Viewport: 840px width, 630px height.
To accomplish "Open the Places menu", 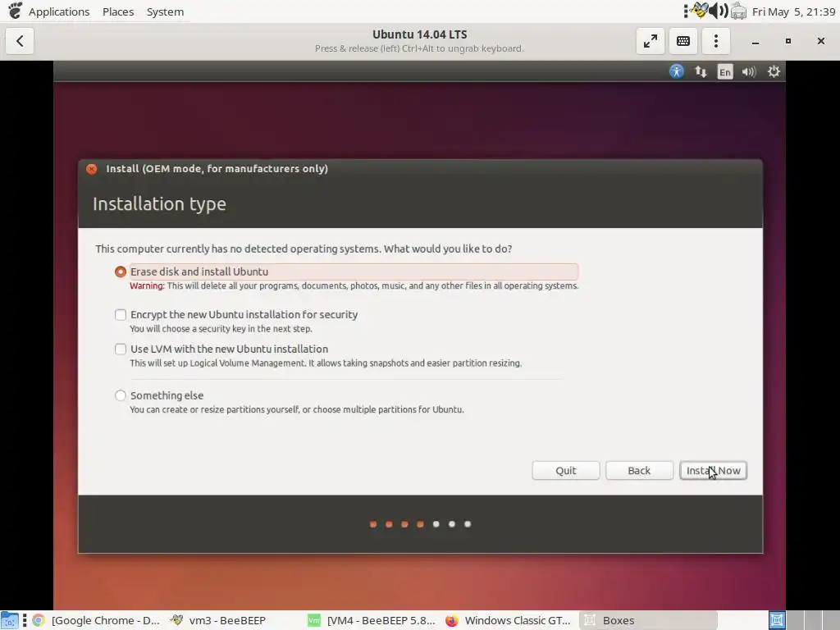I will click(118, 11).
